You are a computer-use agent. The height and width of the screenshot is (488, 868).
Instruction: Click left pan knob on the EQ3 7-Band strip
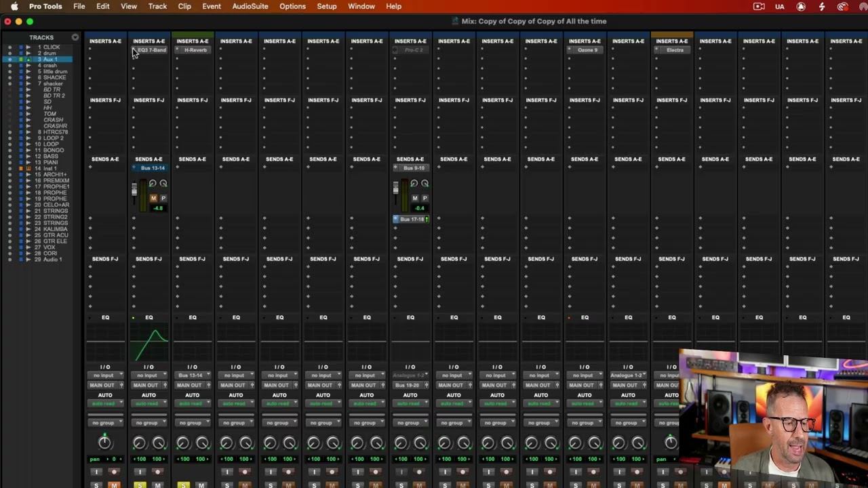(139, 443)
